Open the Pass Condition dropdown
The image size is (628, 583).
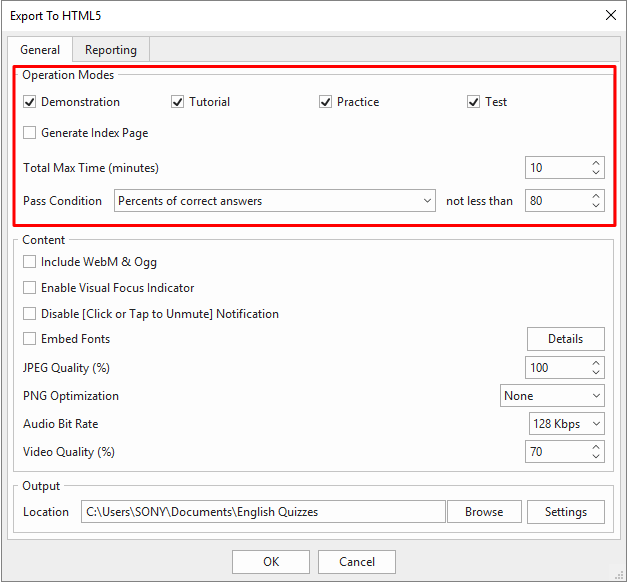click(275, 201)
